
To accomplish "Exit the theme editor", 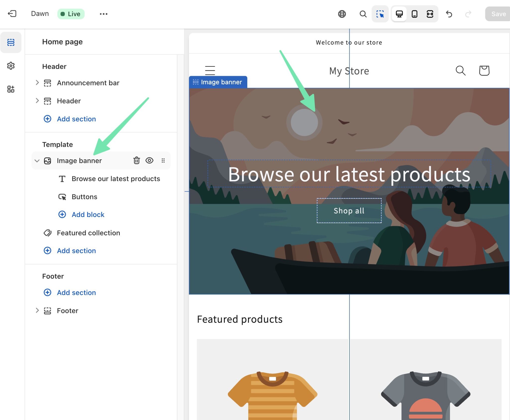I will 12,14.
